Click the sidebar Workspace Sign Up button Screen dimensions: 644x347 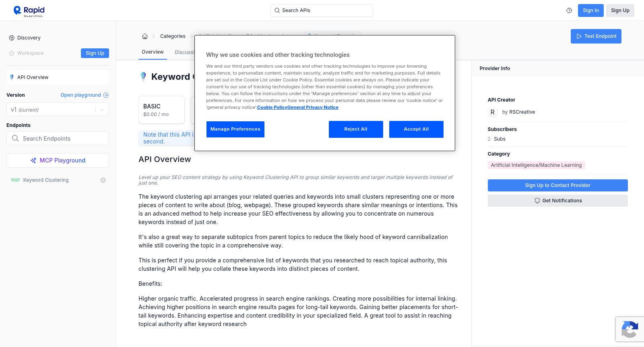(x=95, y=53)
